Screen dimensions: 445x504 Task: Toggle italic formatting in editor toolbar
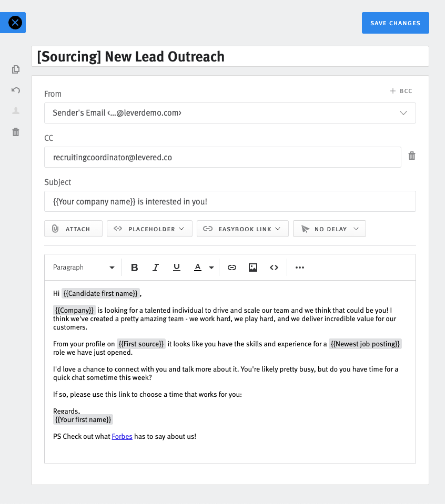pyautogui.click(x=155, y=268)
